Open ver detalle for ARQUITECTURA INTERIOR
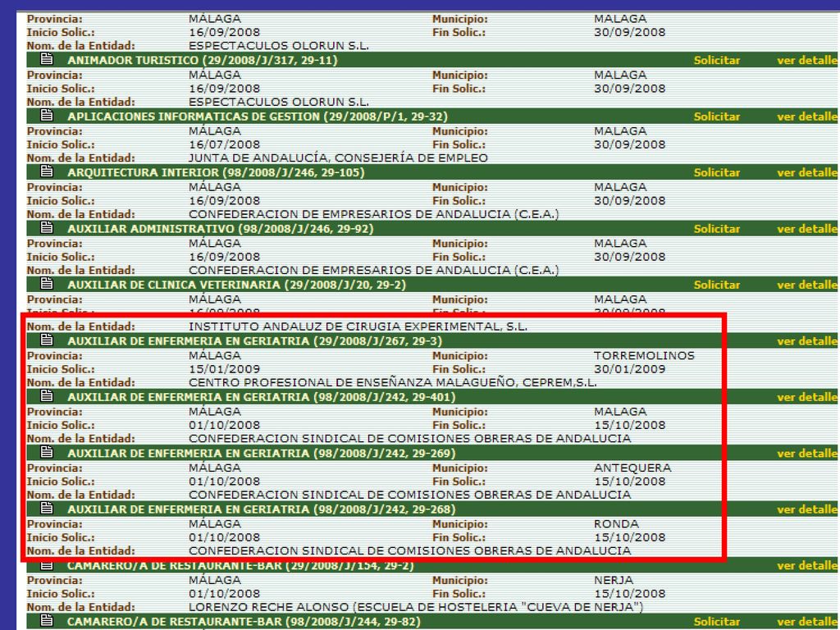The image size is (840, 630). pos(807,172)
